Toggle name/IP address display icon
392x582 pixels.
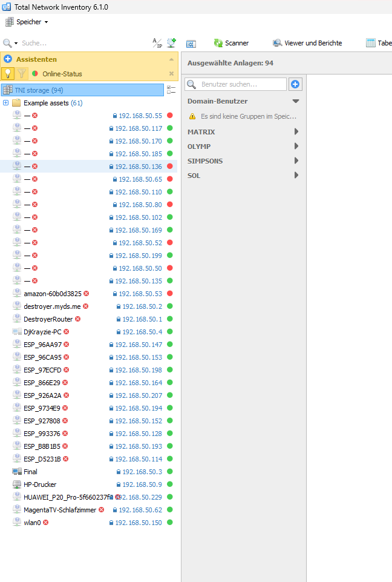click(x=157, y=43)
